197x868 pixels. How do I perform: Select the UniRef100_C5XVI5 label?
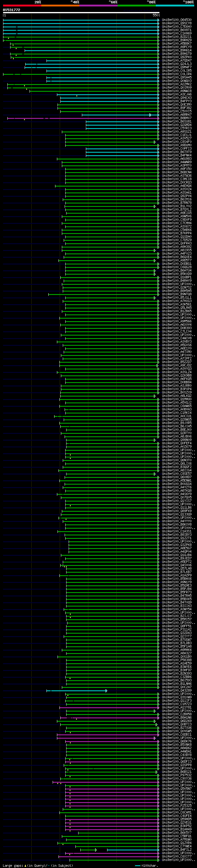click(177, 111)
